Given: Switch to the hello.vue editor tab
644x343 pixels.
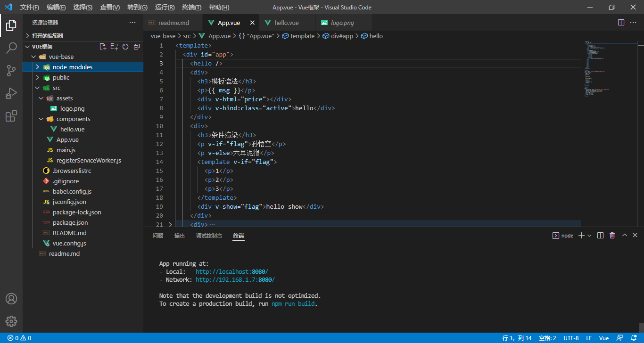Looking at the screenshot, I should [x=287, y=23].
